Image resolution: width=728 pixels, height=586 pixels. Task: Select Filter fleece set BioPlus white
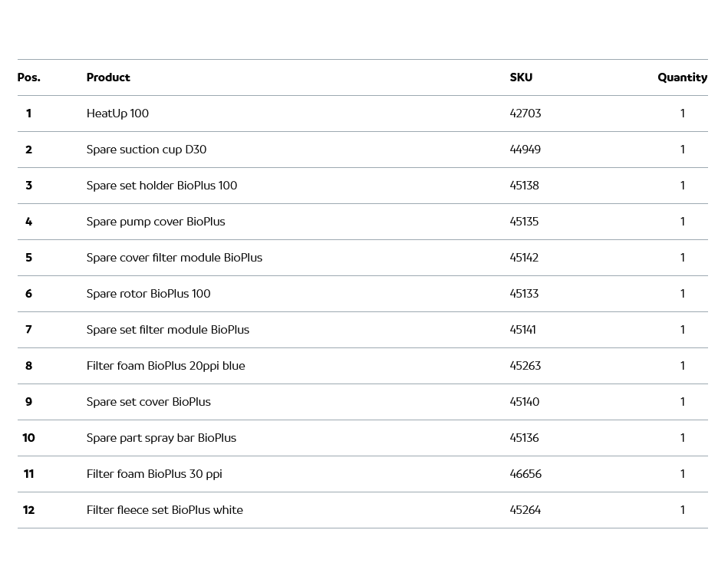164,510
